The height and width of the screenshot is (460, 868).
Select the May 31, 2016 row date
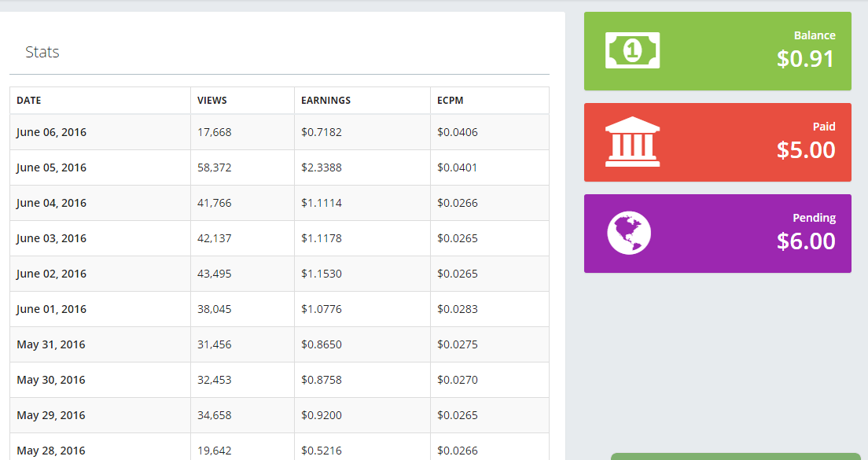click(51, 344)
